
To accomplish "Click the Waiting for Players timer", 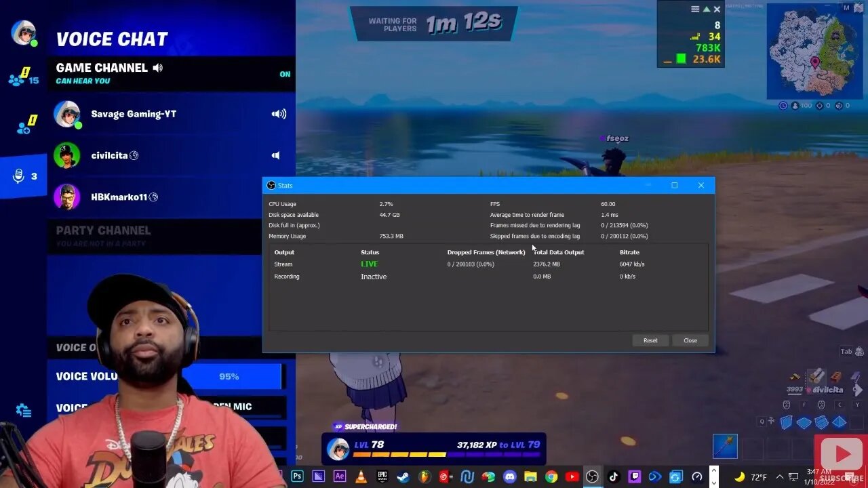I will (434, 23).
